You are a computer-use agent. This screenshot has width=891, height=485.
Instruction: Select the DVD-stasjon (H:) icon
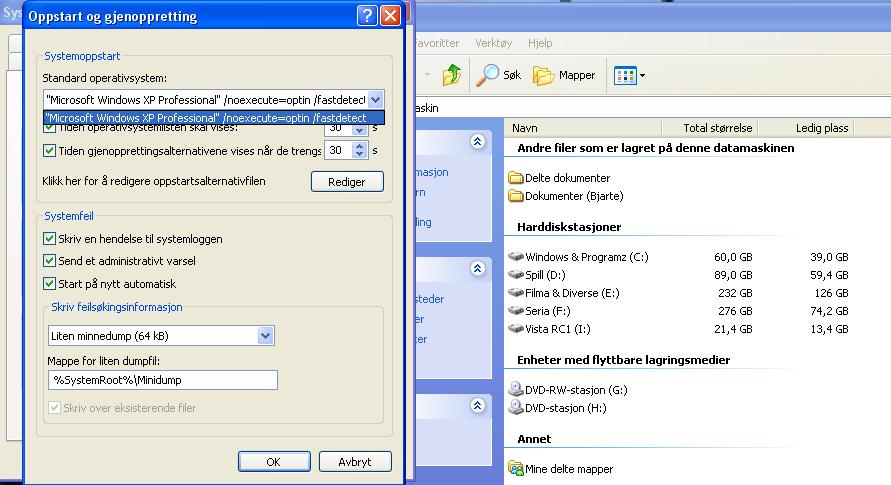coord(515,407)
